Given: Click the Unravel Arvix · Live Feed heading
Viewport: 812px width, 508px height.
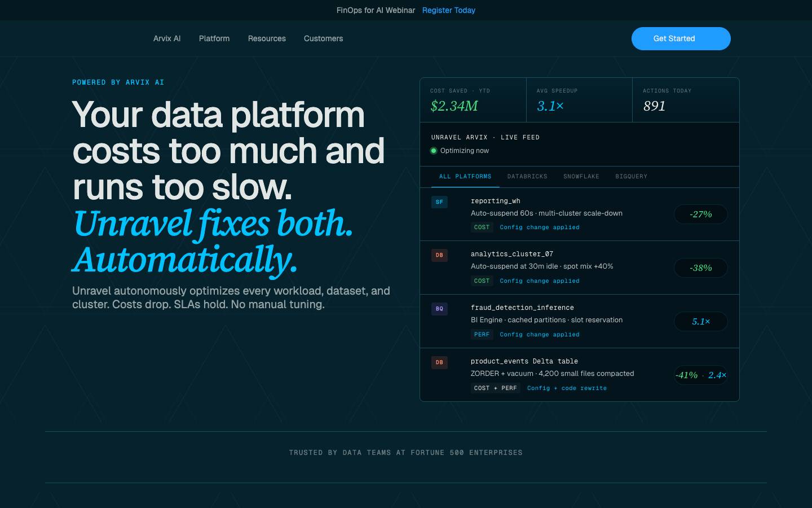Looking at the screenshot, I should point(486,137).
